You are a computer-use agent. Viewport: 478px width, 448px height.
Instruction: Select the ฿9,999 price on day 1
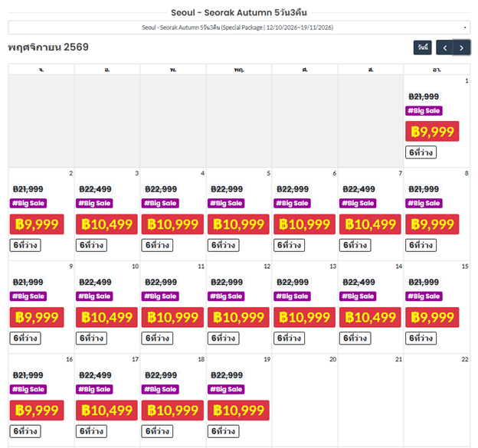432,132
